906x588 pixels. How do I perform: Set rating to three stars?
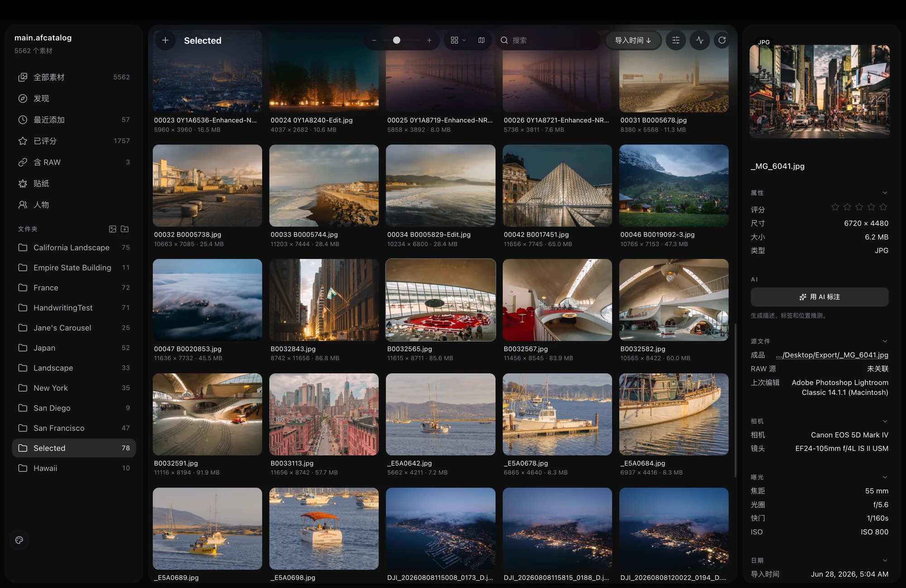(x=859, y=207)
